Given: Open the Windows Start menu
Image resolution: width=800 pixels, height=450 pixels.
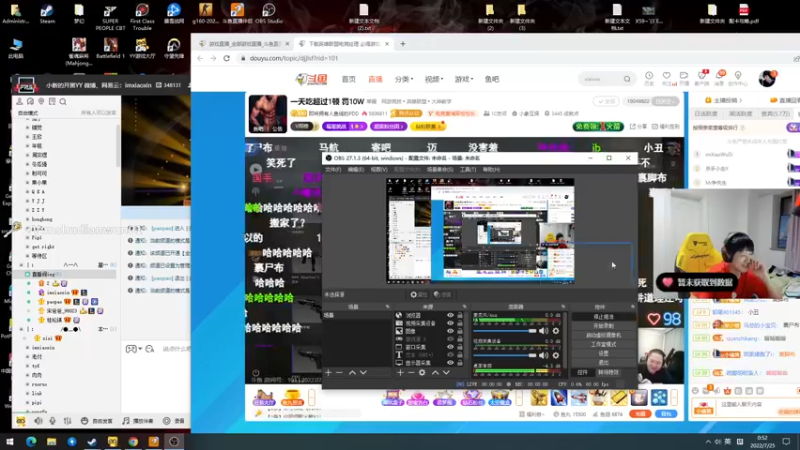Looking at the screenshot, I should 10,442.
